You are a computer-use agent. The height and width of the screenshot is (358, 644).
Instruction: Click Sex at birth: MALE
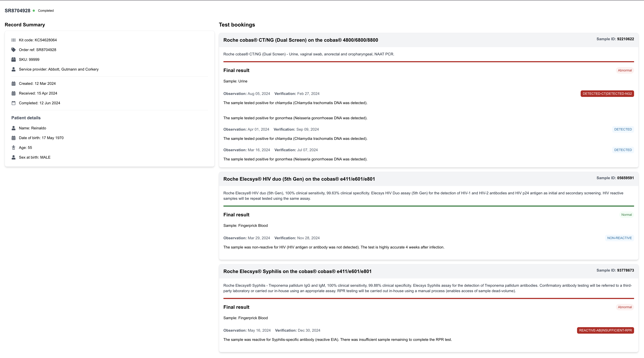[35, 157]
